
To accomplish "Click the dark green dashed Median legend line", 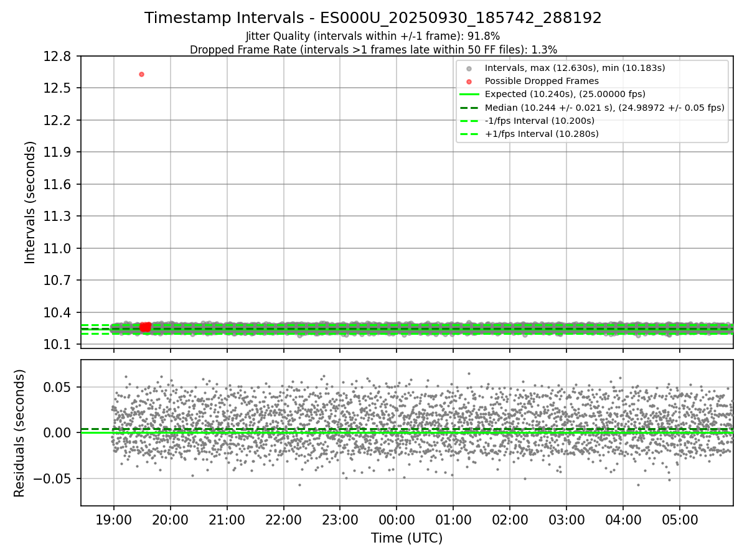I will tap(469, 108).
